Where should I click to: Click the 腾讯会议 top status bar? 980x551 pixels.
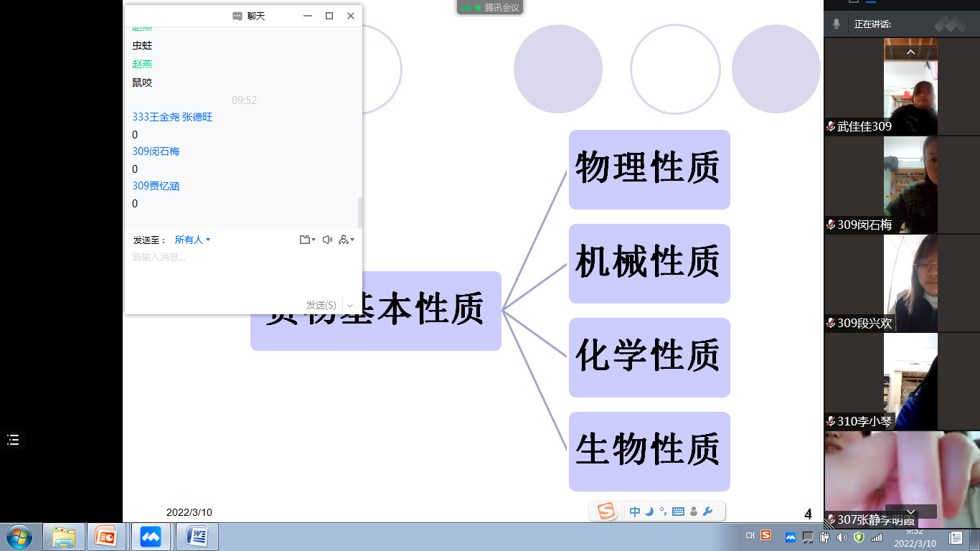491,7
